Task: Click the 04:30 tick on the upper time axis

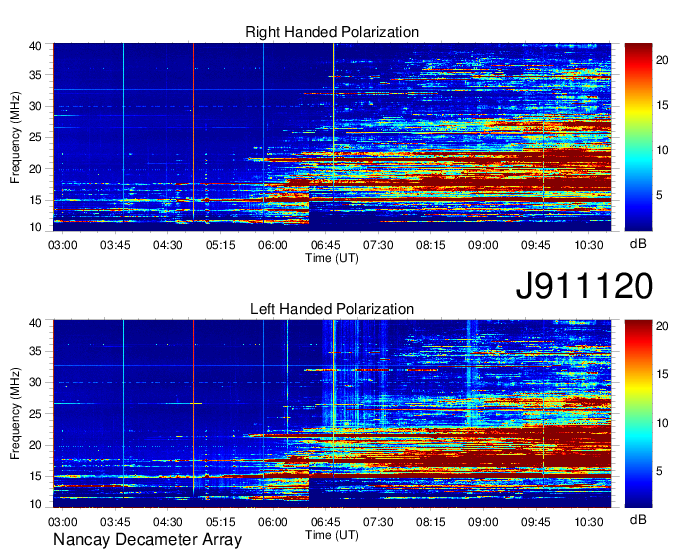Action: (x=168, y=245)
